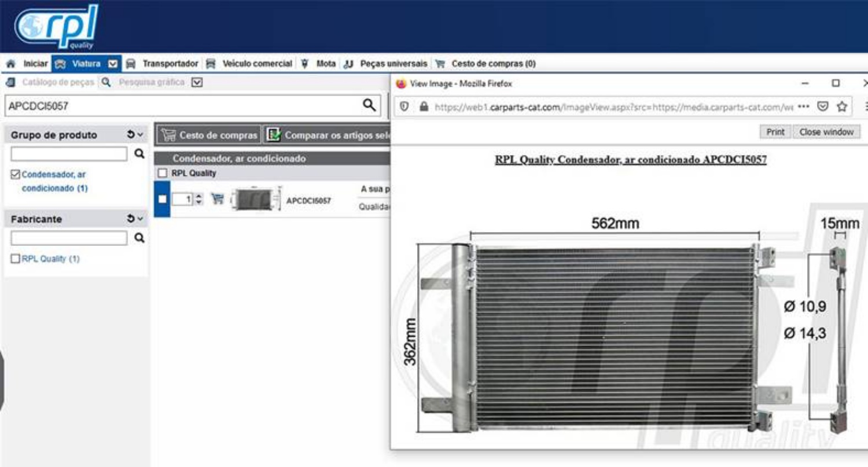Open the Veículo comercial tab
Image resolution: width=868 pixels, height=467 pixels.
(x=250, y=64)
